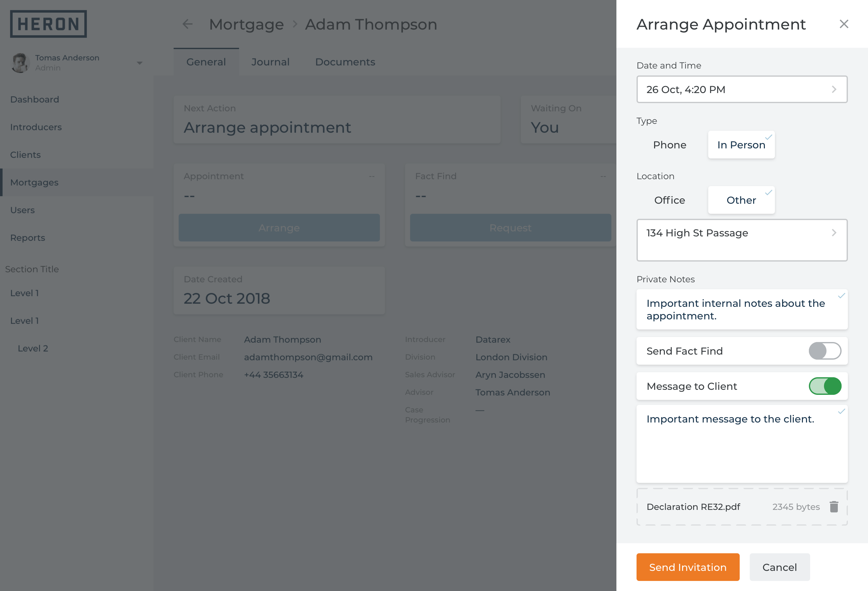Image resolution: width=868 pixels, height=591 pixels.
Task: Click the 22 Oct 2018 date created value
Action: (x=227, y=299)
